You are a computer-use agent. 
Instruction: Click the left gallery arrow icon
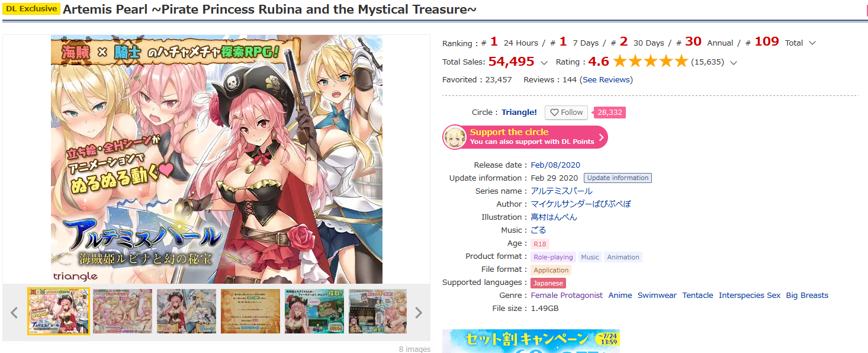[15, 313]
